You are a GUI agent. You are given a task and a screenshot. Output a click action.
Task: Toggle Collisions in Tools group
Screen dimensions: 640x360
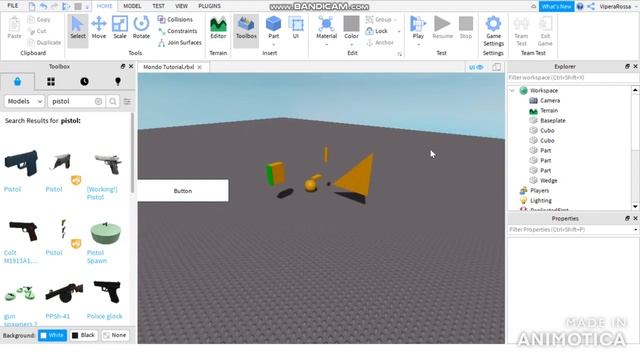(175, 20)
